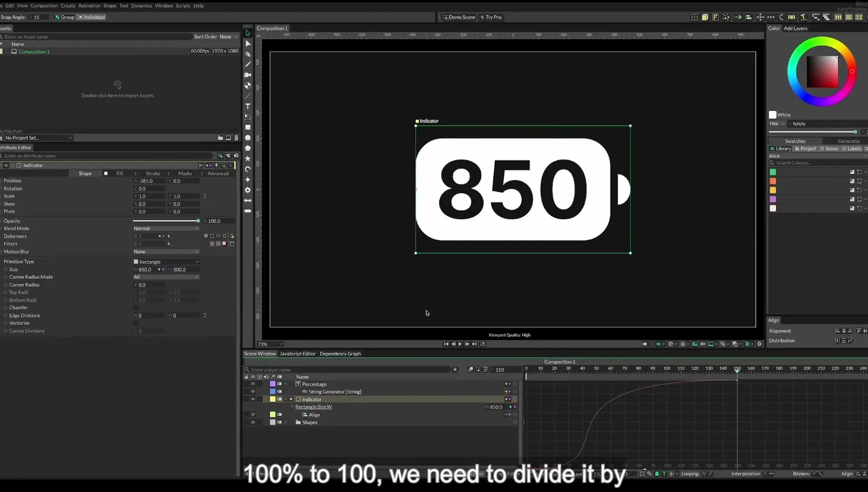This screenshot has height=492, width=868.
Task: Play the composition
Action: (460, 344)
